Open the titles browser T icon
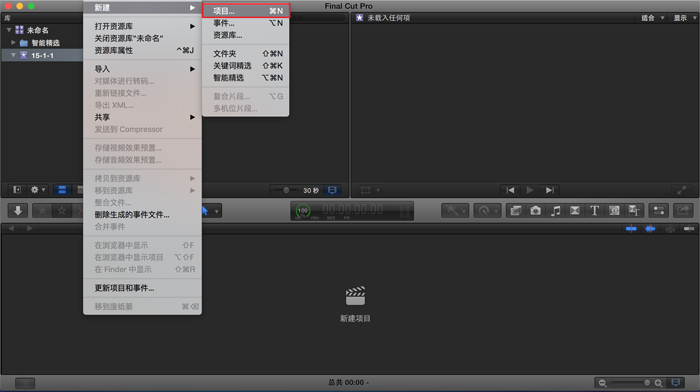Screen dimensions: 700x392 click(x=594, y=211)
